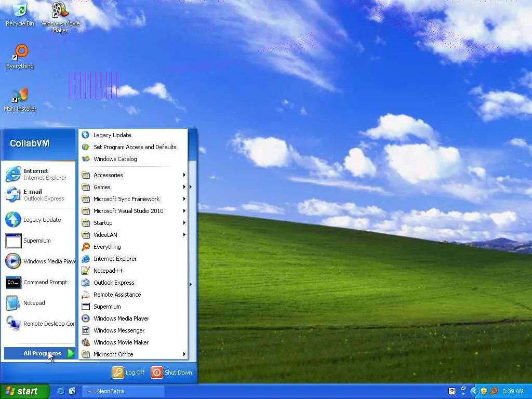The height and width of the screenshot is (399, 532).
Task: Expand hidden tray icons arrow
Action: (474, 391)
